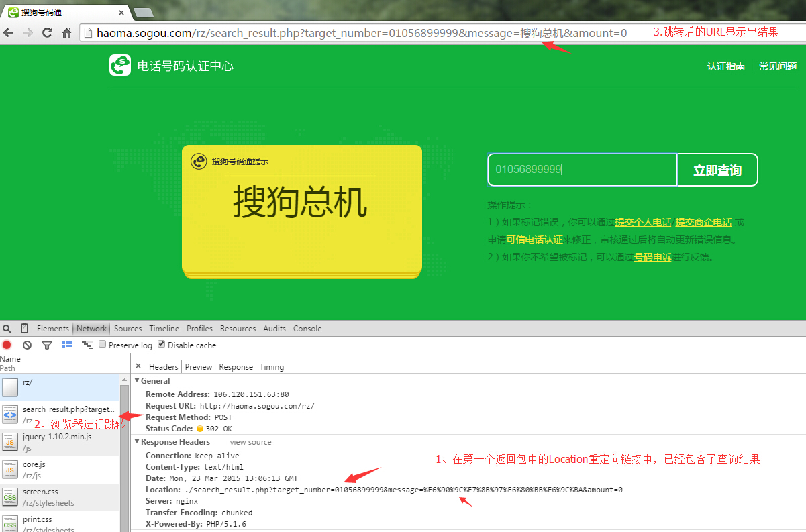The width and height of the screenshot is (806, 532).
Task: Switch to the Response tab
Action: [236, 367]
